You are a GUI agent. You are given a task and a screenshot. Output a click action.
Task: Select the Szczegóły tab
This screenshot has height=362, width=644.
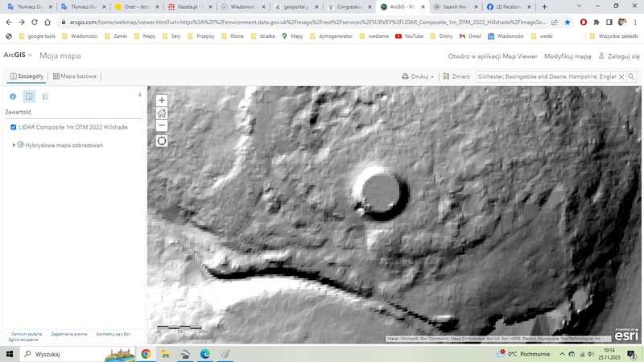[x=24, y=76]
